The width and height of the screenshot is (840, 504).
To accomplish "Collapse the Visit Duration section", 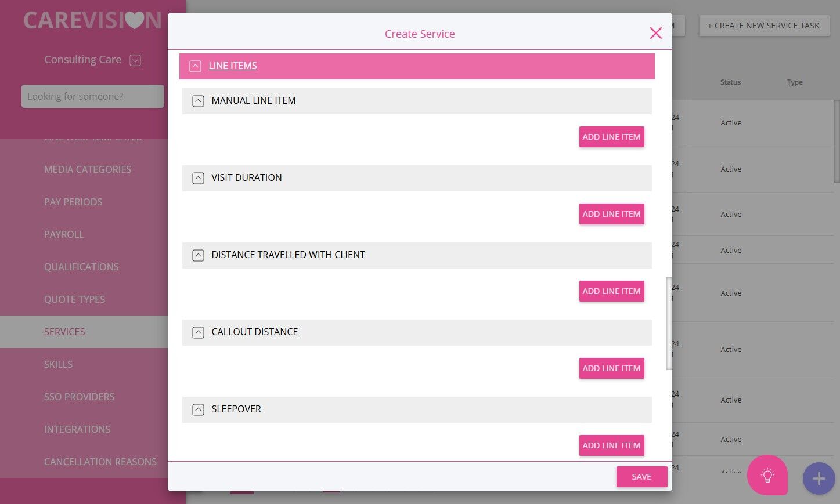I will (198, 178).
